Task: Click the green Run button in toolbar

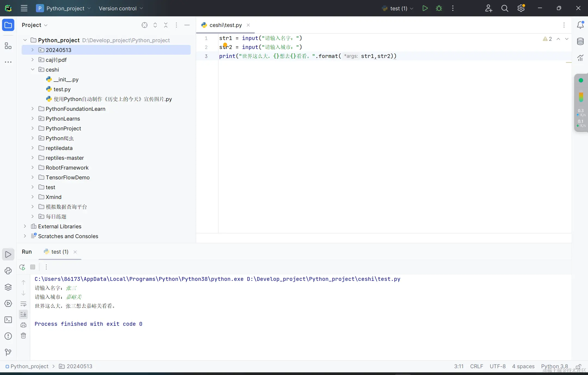Action: coord(425,8)
